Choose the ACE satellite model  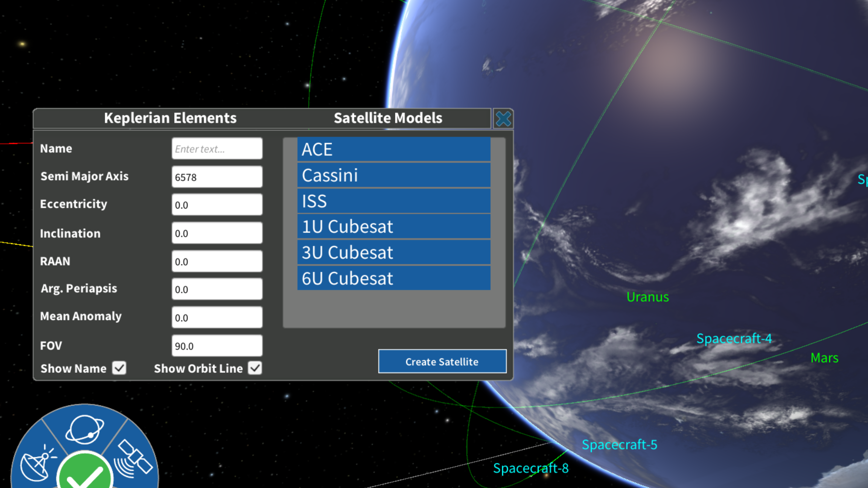[394, 149]
